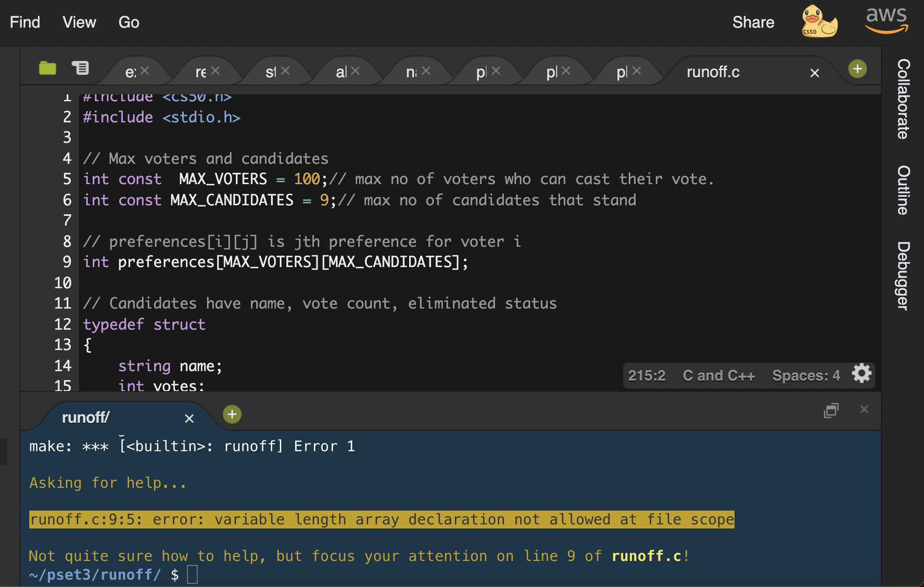
Task: Click on MAX_VOTERS in line 5
Action: [x=223, y=179]
